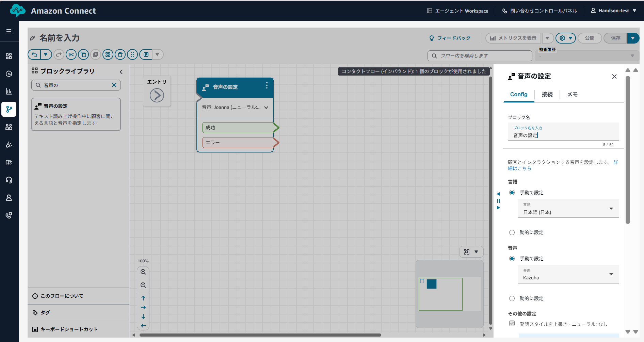The image size is (644, 342).
Task: Select 手動で設定 radio under 音声
Action: [512, 259]
